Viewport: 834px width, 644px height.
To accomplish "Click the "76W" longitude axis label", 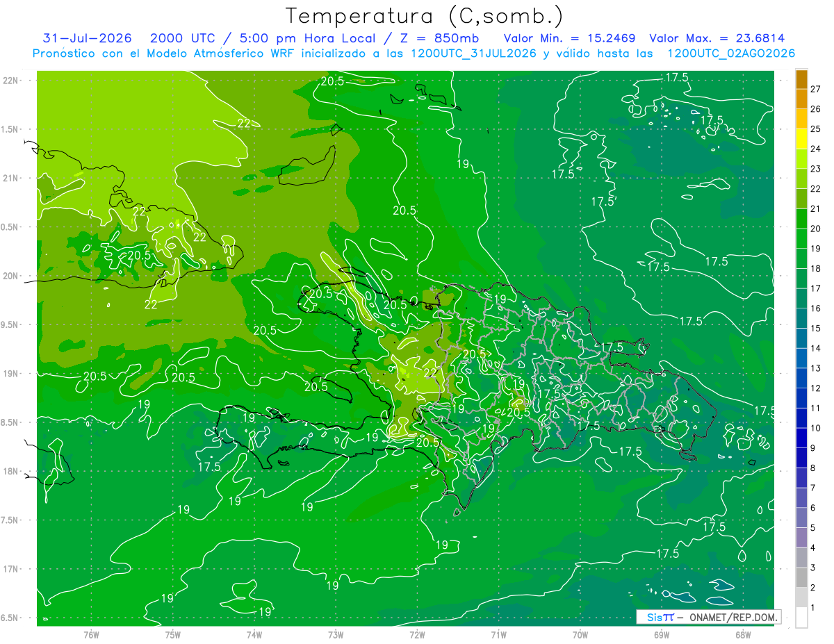I will (91, 634).
